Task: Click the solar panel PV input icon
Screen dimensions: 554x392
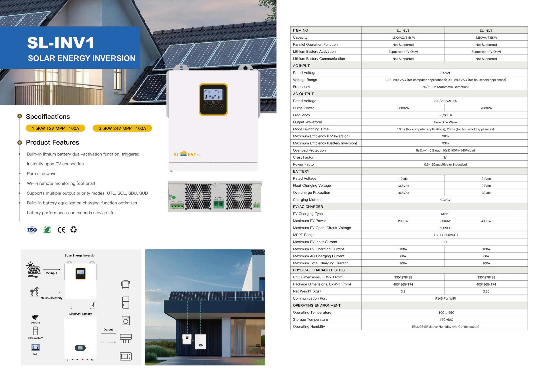Action: [33, 270]
